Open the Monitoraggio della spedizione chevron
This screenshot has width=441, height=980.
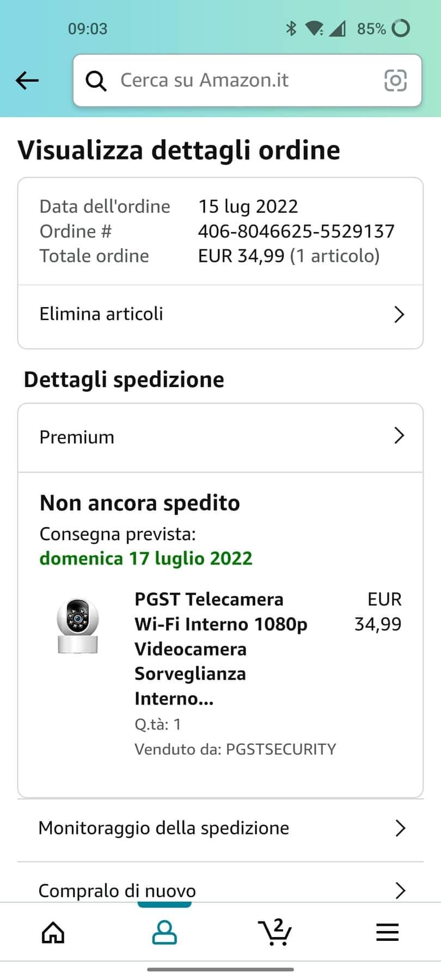click(400, 828)
